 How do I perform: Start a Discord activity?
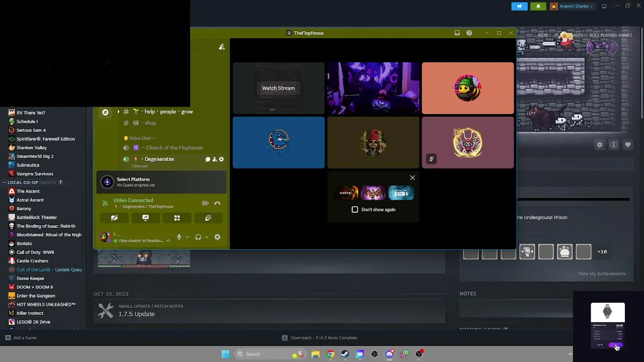tap(177, 218)
